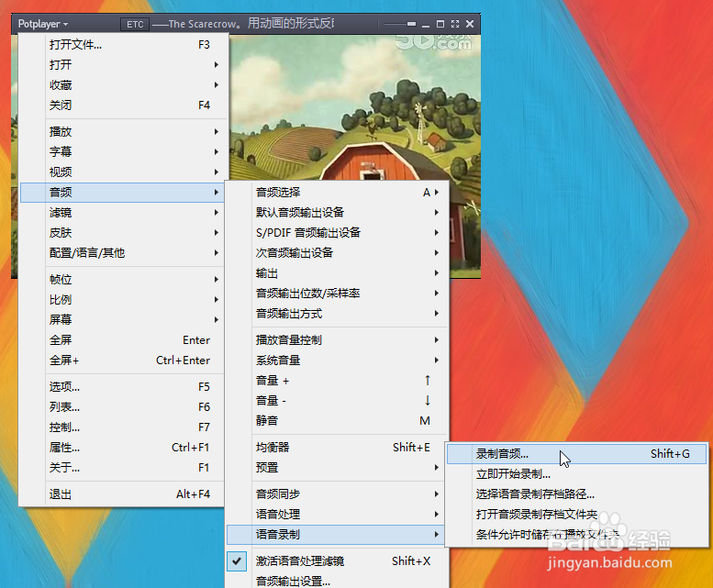Open 选项... preferences entry
The height and width of the screenshot is (588, 713).
[x=122, y=387]
